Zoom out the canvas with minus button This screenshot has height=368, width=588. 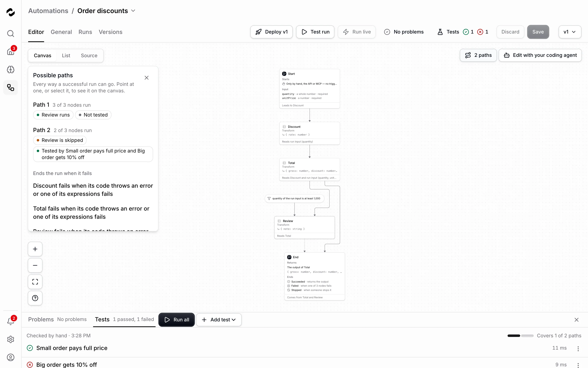click(35, 265)
